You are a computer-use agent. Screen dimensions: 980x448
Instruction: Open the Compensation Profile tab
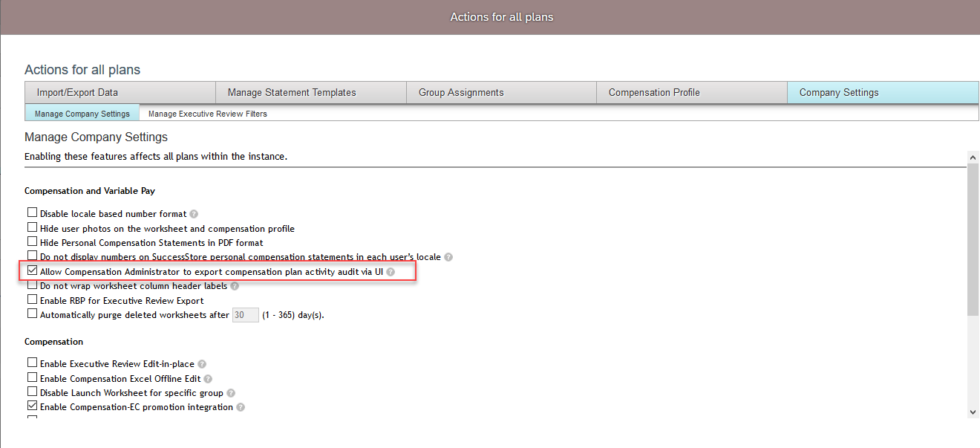tap(692, 93)
